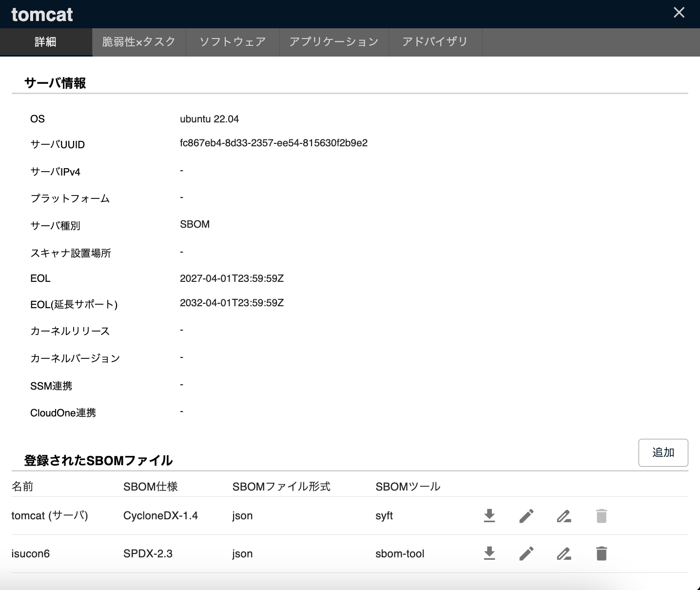The width and height of the screenshot is (700, 590).
Task: Close the tomcat dialog with the X
Action: coord(679,13)
